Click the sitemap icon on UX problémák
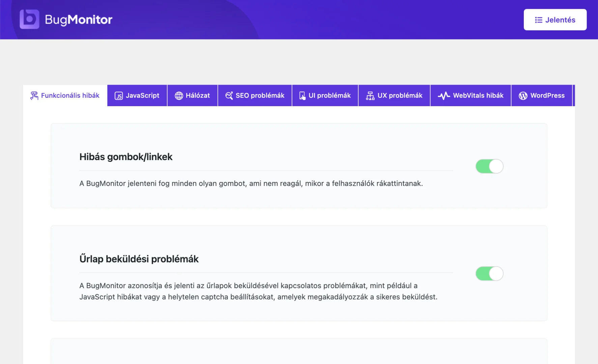The width and height of the screenshot is (598, 364). [x=370, y=96]
